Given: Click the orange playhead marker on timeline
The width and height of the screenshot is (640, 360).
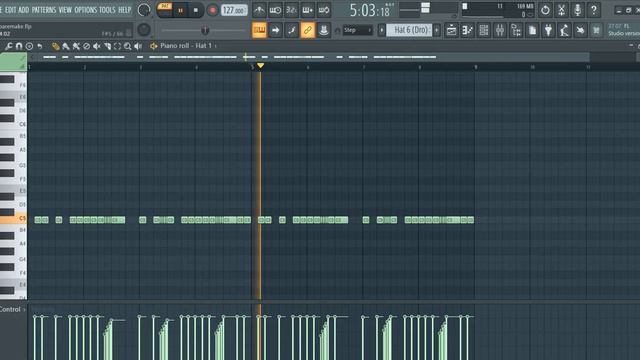Looking at the screenshot, I should point(260,66).
